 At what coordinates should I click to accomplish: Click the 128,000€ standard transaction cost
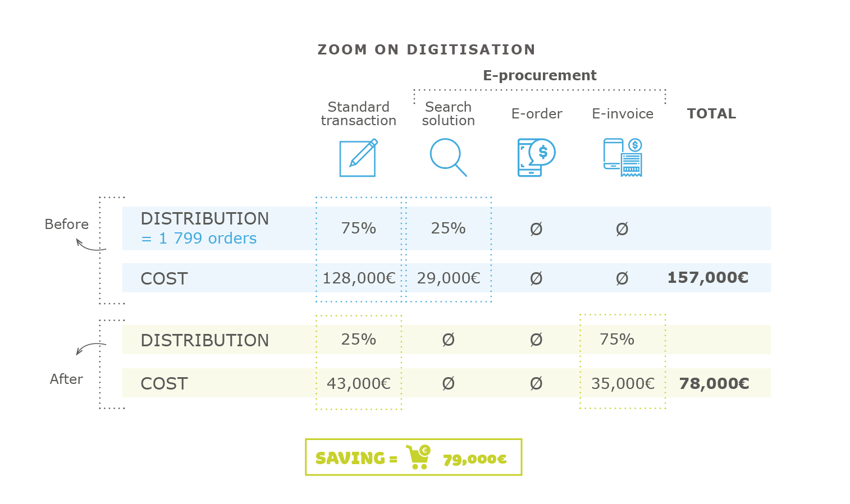pos(359,278)
